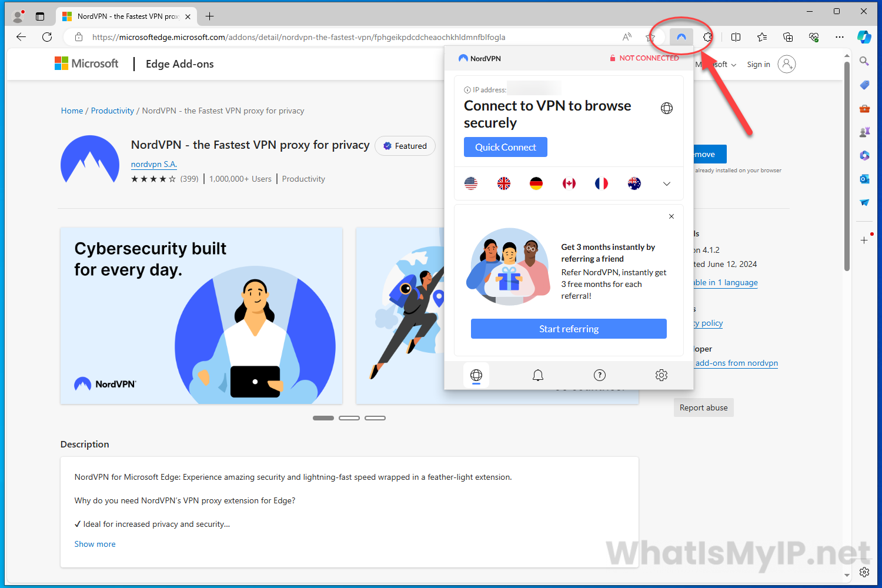This screenshot has width=882, height=588.
Task: Open Split screen view
Action: pyautogui.click(x=736, y=37)
